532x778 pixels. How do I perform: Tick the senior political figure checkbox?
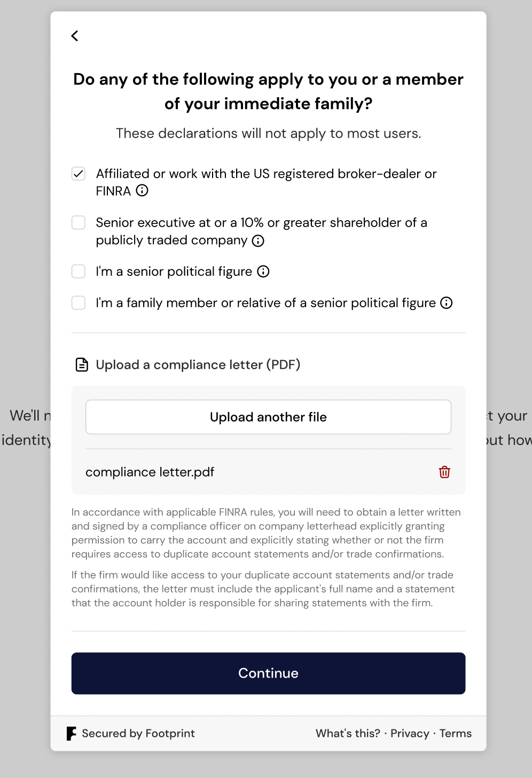[79, 271]
